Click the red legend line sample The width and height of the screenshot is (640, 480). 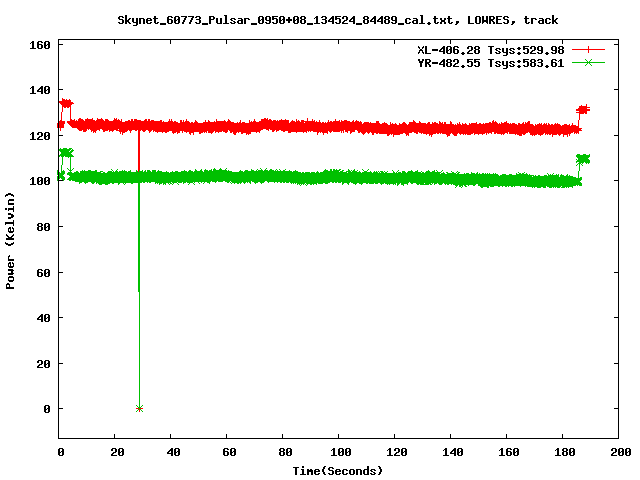tap(588, 50)
